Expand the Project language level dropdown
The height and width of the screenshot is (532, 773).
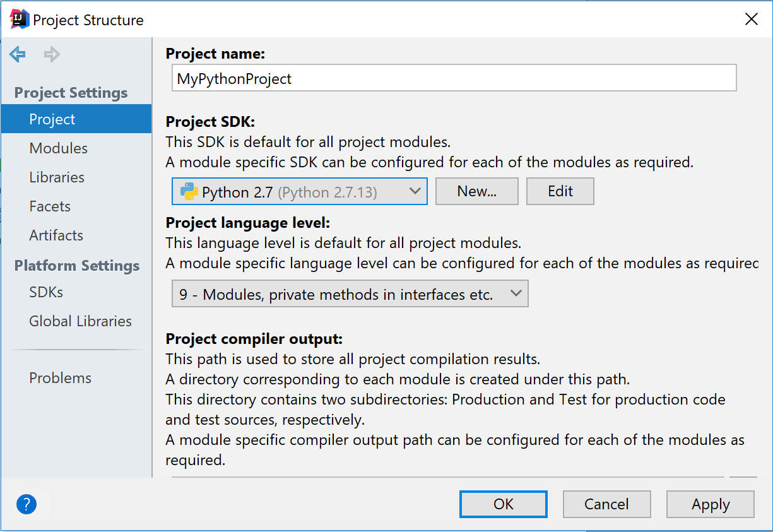(517, 293)
